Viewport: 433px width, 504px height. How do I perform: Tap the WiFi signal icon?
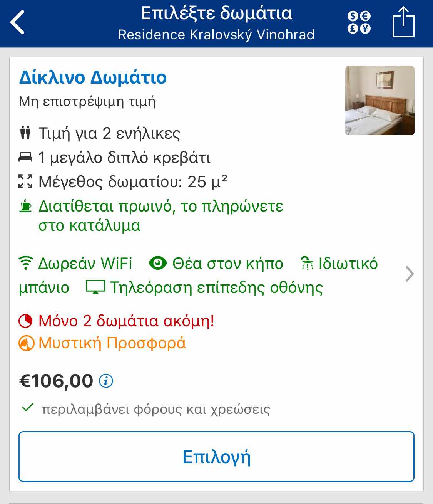pyautogui.click(x=26, y=264)
